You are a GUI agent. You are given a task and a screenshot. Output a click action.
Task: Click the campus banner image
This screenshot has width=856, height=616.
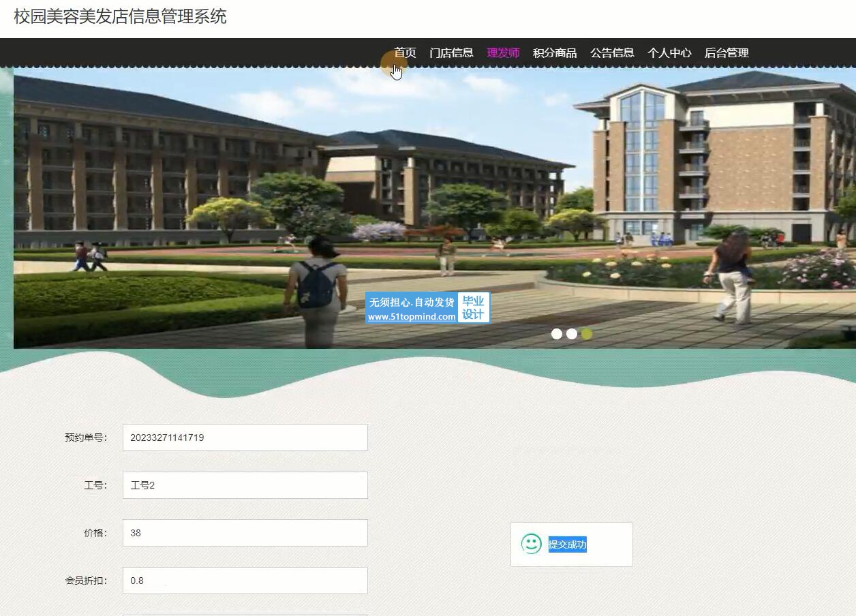pyautogui.click(x=435, y=207)
